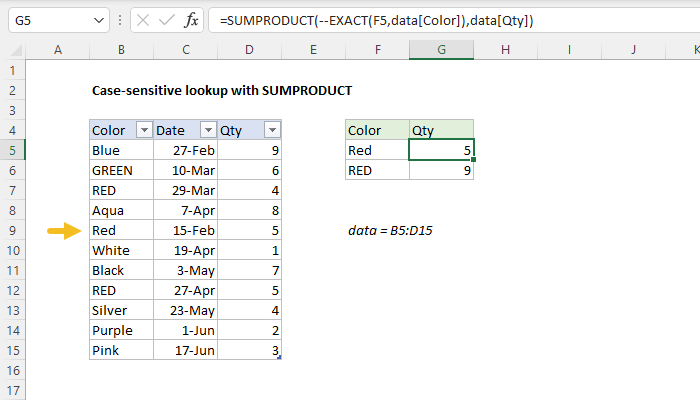Screen dimensions: 700x400
Task: Select column I header
Action: click(569, 50)
